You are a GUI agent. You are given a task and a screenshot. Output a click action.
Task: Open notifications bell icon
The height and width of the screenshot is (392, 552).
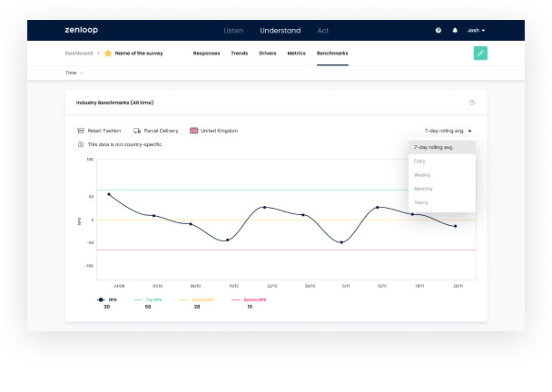[455, 30]
